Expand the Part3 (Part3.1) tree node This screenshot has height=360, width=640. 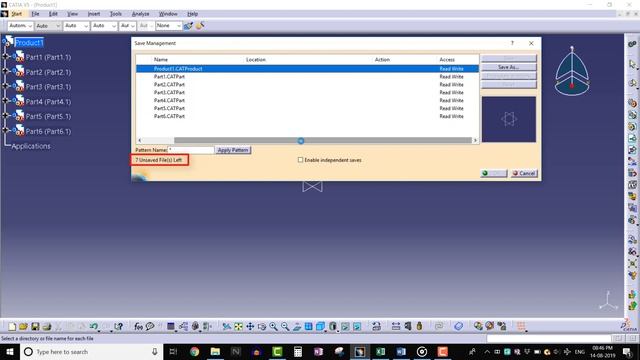pyautogui.click(x=6, y=86)
